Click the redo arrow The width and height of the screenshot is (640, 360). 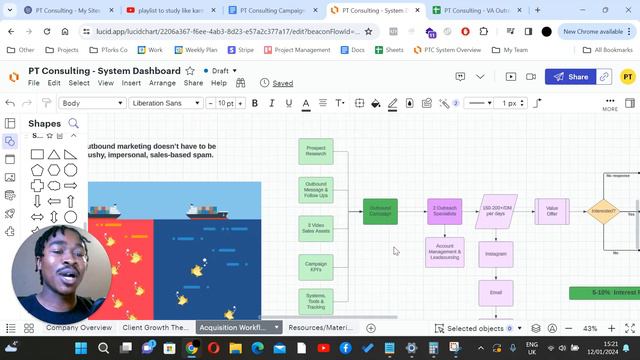tap(27, 103)
